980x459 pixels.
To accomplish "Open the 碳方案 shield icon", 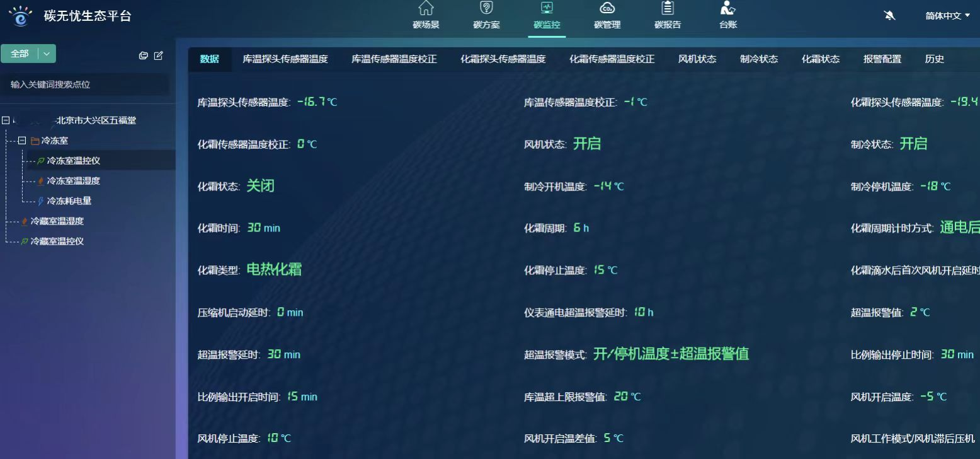I will 486,9.
